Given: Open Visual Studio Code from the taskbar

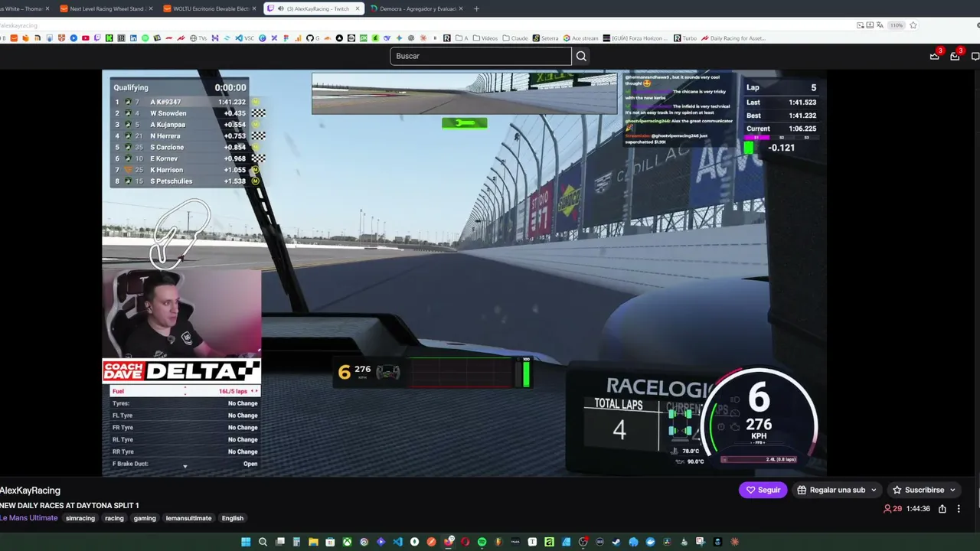Looking at the screenshot, I should click(x=397, y=542).
